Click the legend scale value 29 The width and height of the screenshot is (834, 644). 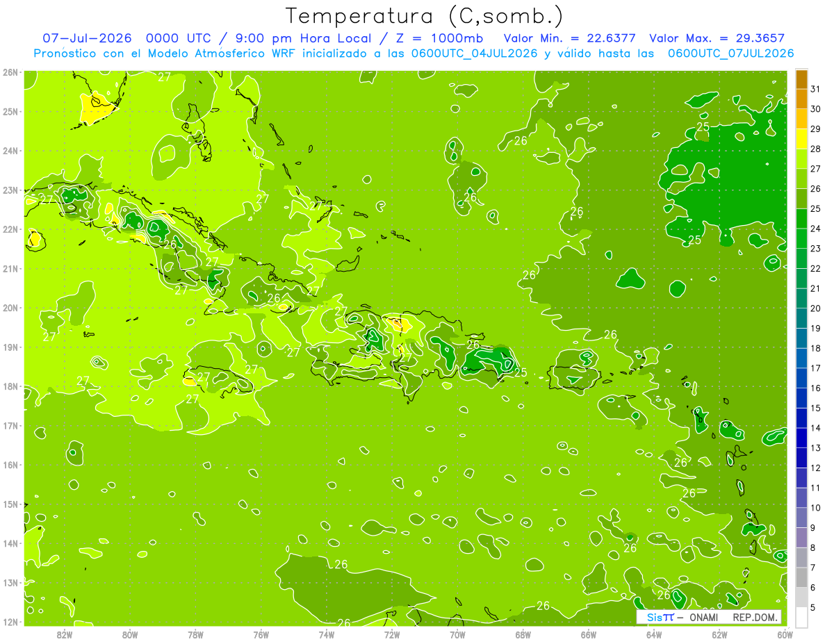816,129
